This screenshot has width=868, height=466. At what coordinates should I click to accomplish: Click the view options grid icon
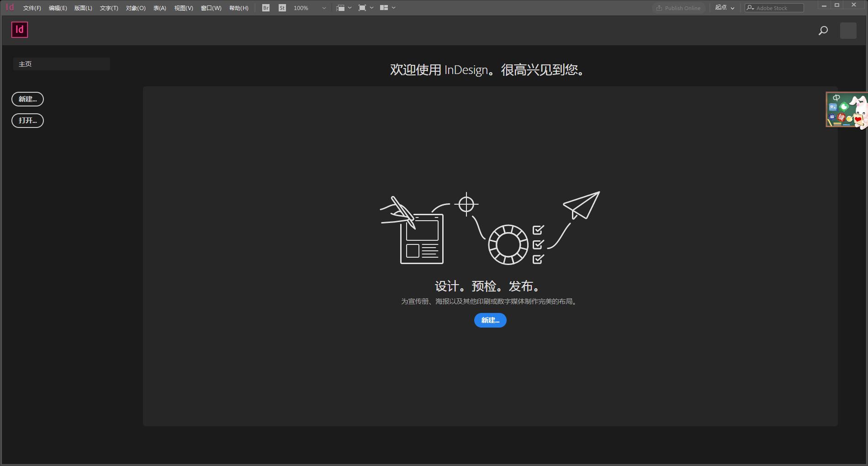341,7
